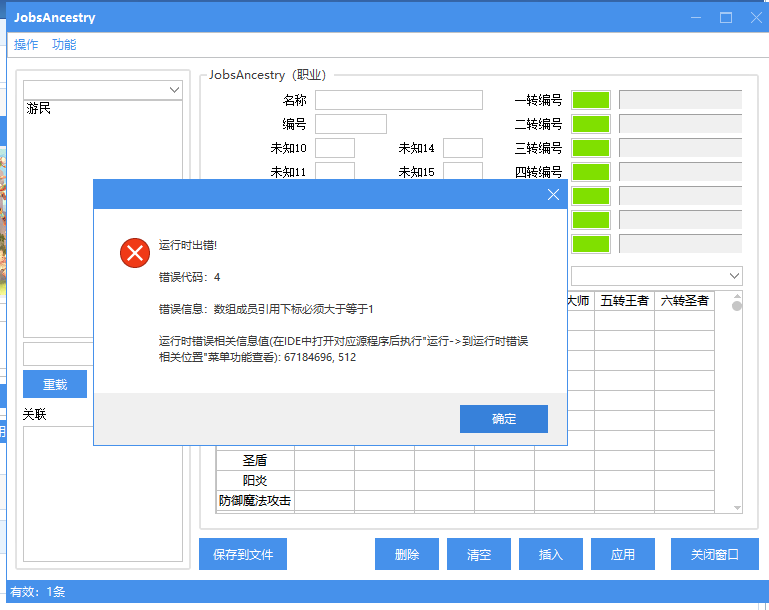This screenshot has height=610, width=769.
Task: Select 游民 in the job list
Action: (x=40, y=109)
